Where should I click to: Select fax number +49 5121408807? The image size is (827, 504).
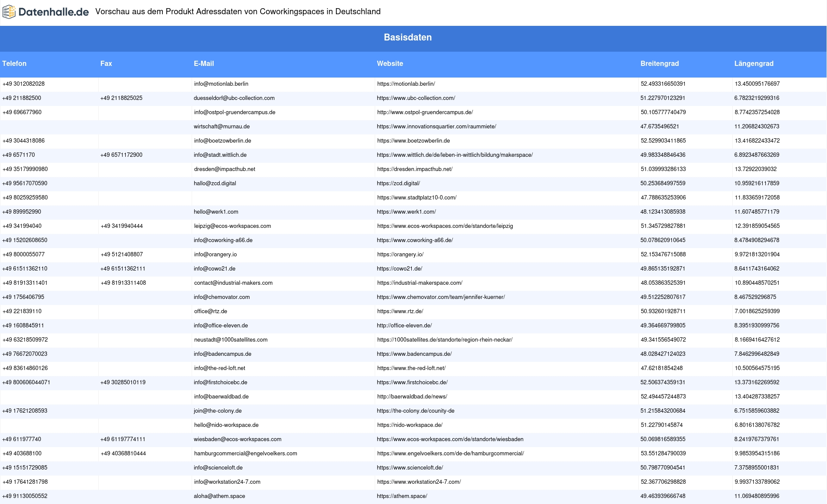coord(122,255)
